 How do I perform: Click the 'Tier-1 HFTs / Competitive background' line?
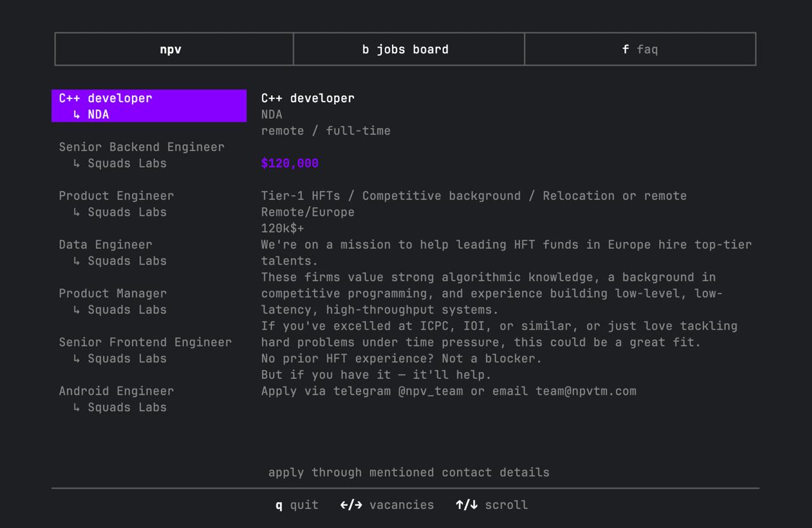tap(474, 195)
